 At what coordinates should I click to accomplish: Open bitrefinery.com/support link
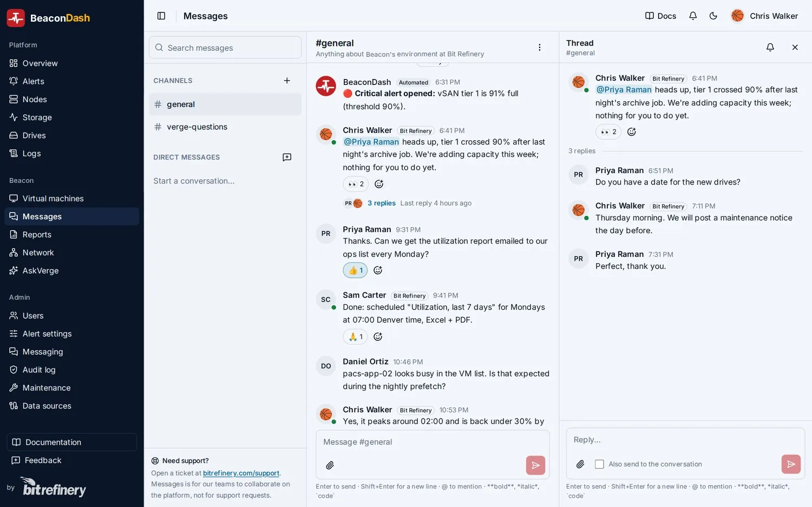pos(241,473)
